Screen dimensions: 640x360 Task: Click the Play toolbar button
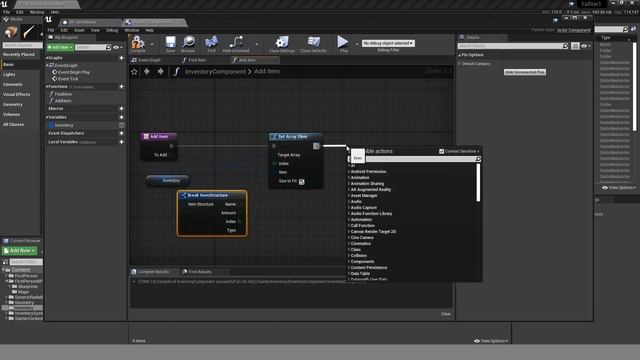click(343, 42)
